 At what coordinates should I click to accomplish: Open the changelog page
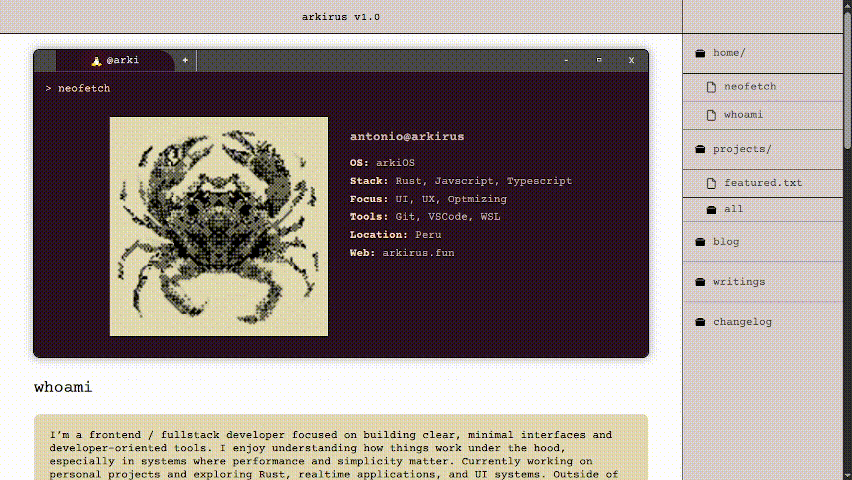pos(742,322)
